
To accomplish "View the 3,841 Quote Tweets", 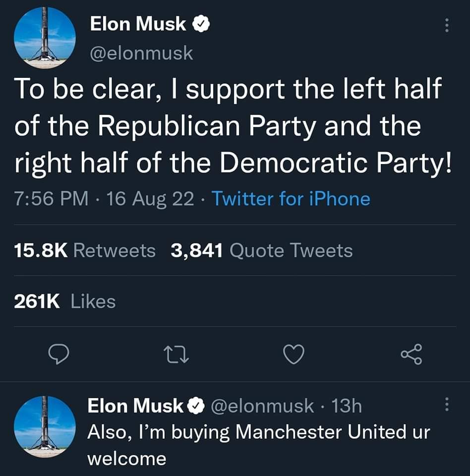I will pos(262,250).
